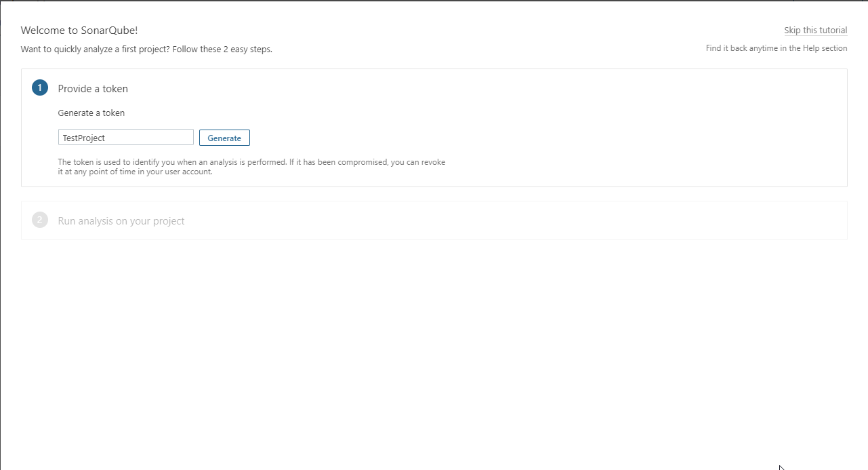Click the Find it back anytime text

(x=777, y=48)
